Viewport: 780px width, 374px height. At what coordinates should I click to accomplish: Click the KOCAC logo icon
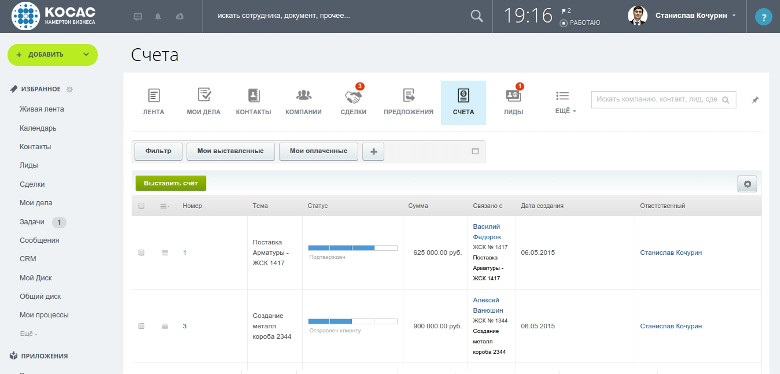(x=25, y=16)
